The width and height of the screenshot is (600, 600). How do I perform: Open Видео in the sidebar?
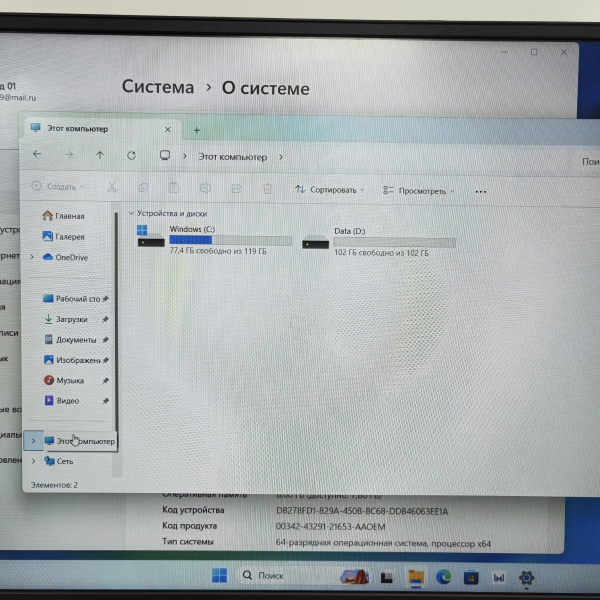pyautogui.click(x=62, y=401)
